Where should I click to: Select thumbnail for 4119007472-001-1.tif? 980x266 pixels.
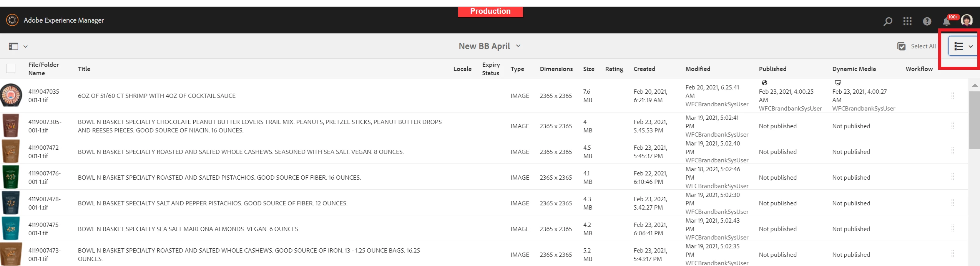pos(11,151)
